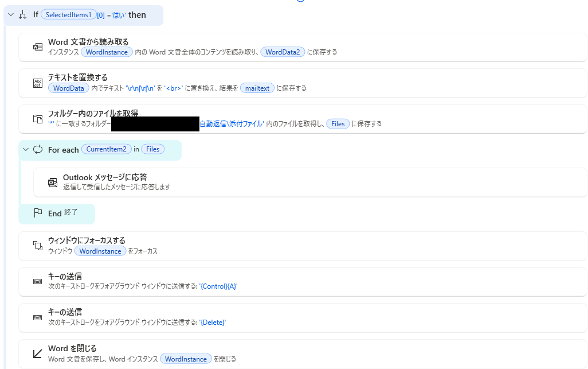The width and height of the screenshot is (588, 369).
Task: Select the WordData2 variable chip
Action: [283, 52]
